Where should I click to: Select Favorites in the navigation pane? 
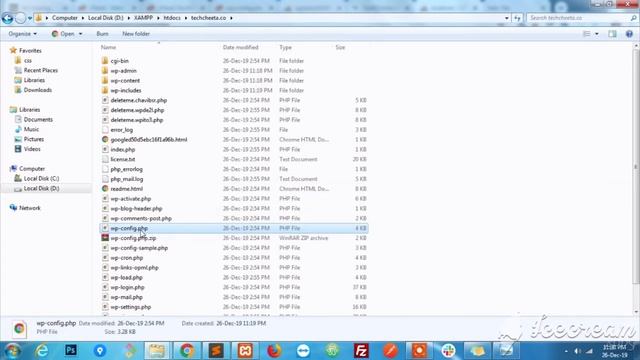coord(30,51)
